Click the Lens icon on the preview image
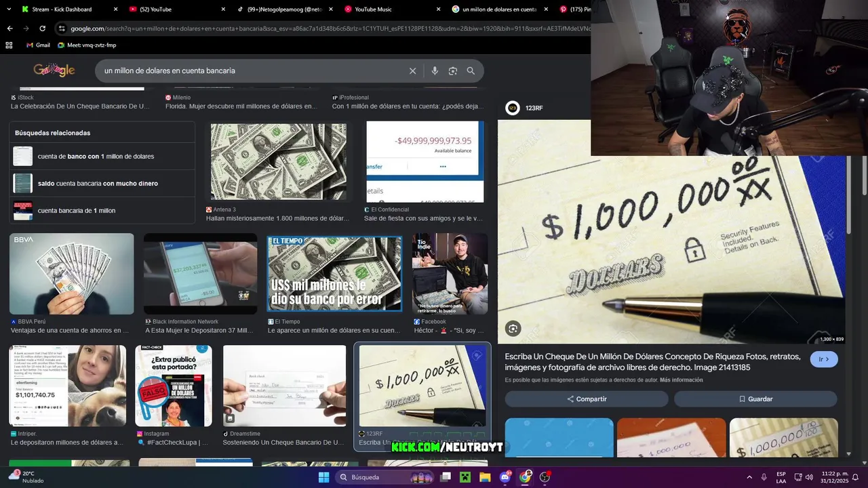This screenshot has height=488, width=868. [x=513, y=329]
